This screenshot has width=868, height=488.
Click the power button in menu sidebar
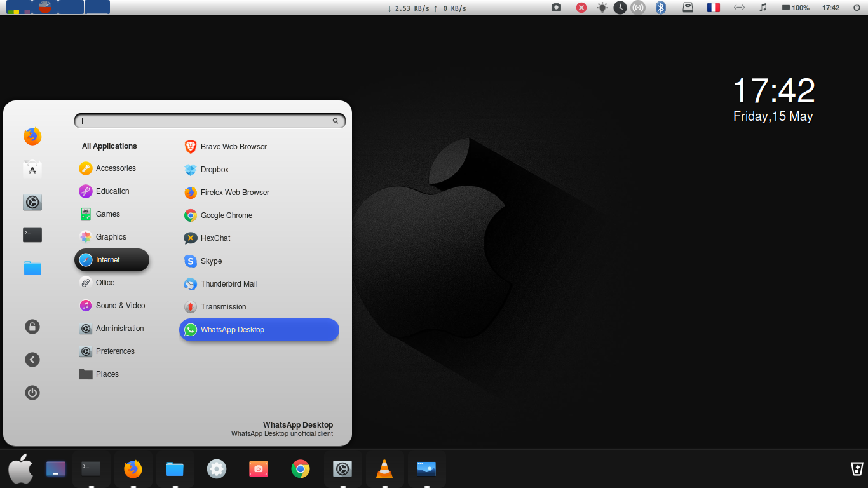(32, 393)
